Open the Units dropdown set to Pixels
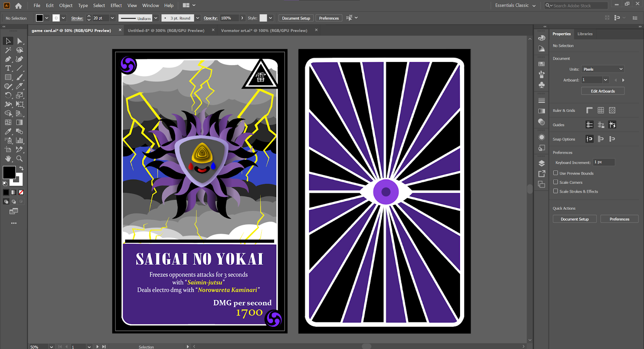This screenshot has width=644, height=349. point(603,69)
